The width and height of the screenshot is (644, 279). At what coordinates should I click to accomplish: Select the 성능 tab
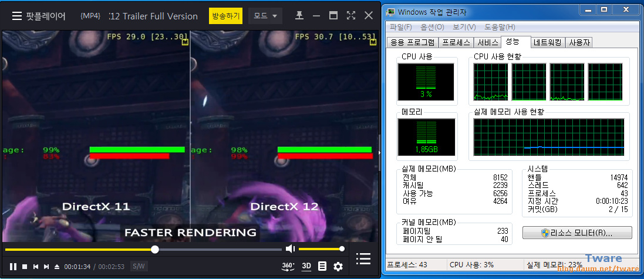pyautogui.click(x=515, y=42)
